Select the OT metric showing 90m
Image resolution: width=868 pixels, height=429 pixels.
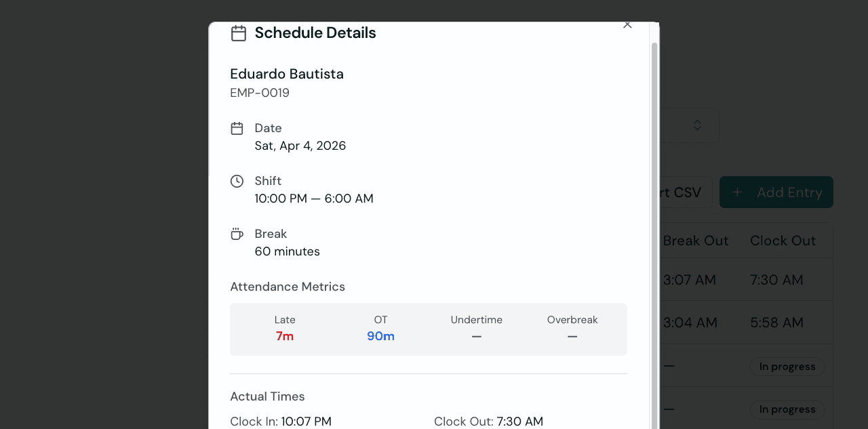click(380, 335)
